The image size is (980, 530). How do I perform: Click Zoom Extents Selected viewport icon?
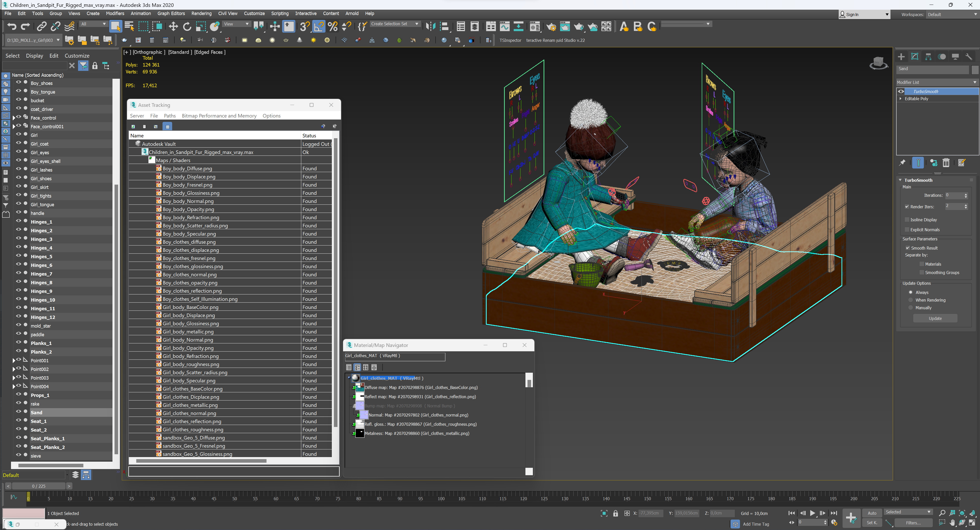tap(962, 513)
